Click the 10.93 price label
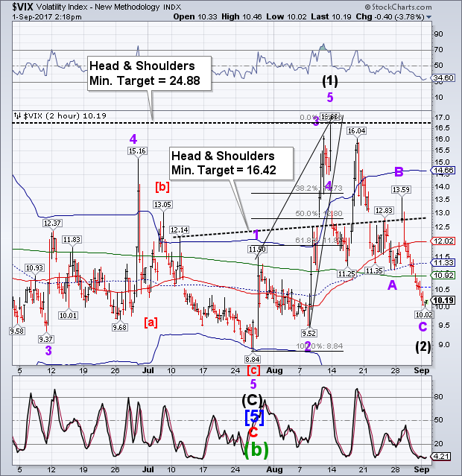This screenshot has width=462, height=476. tap(34, 268)
